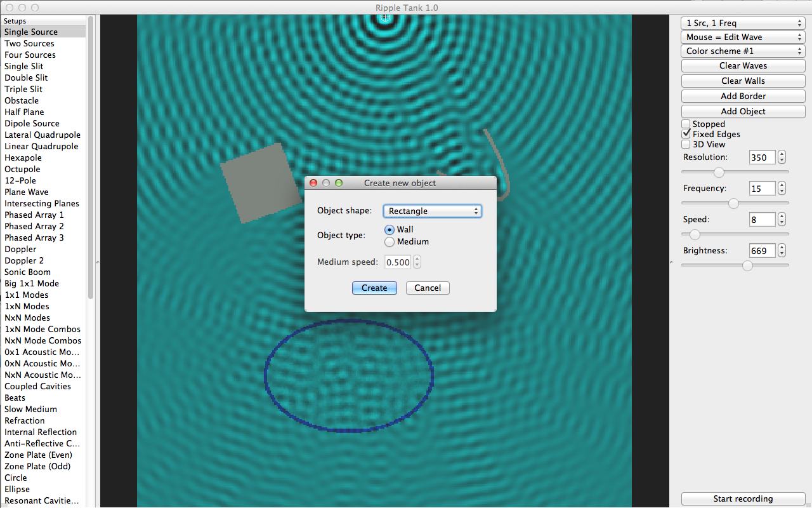Click the Resolution value input field

point(762,157)
